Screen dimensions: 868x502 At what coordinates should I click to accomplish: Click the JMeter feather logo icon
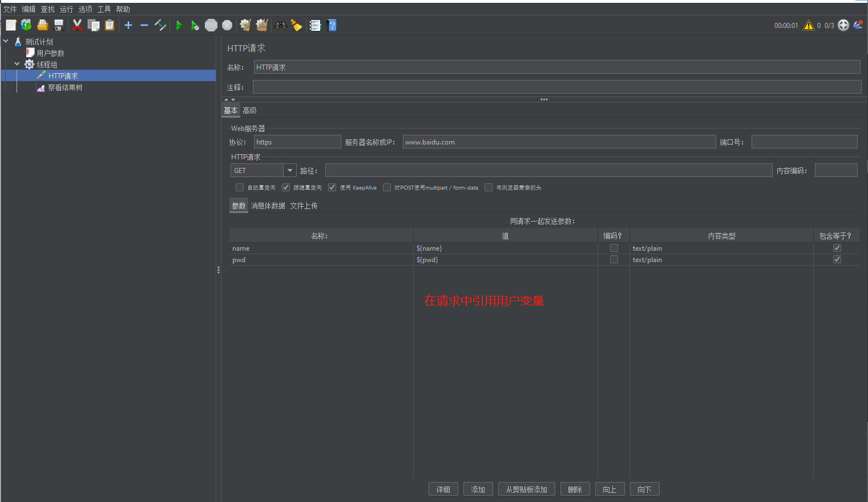[x=858, y=25]
